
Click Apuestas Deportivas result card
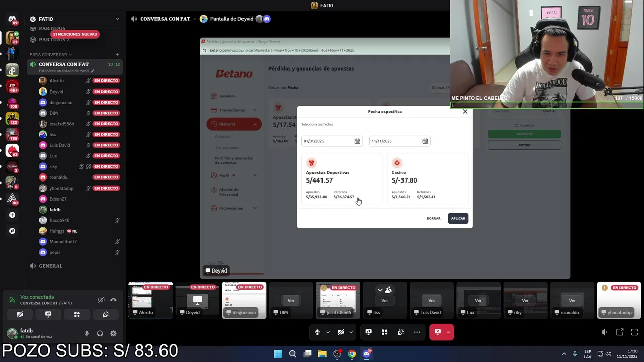pos(342,179)
